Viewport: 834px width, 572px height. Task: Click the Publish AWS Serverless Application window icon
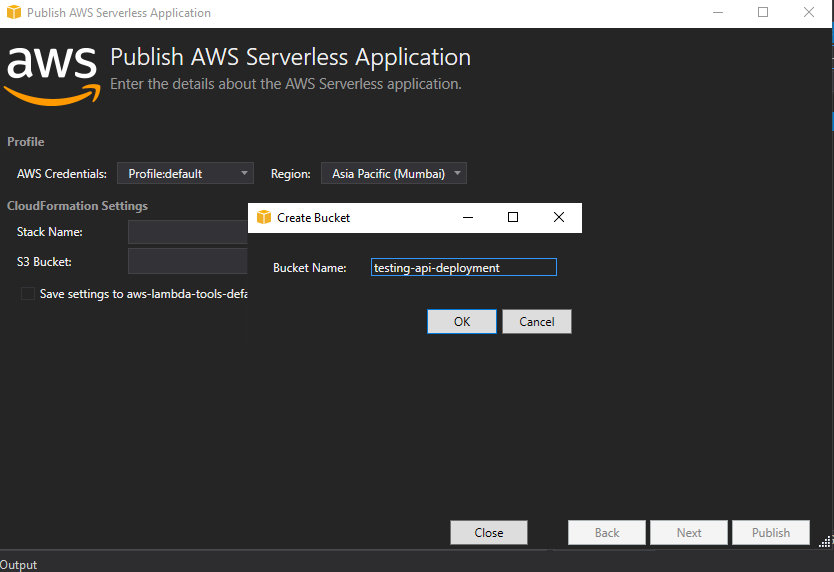point(14,12)
